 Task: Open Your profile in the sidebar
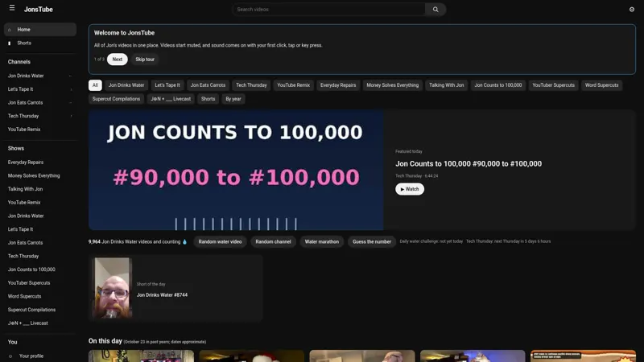[40, 356]
